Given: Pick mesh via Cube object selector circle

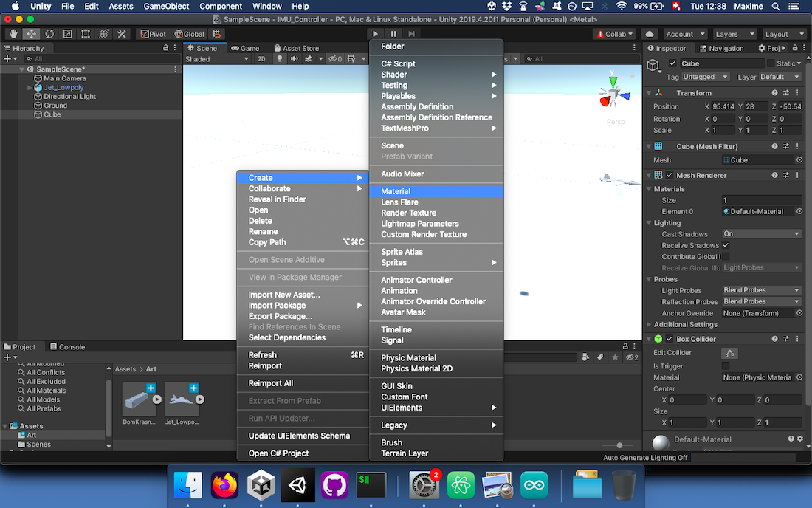Looking at the screenshot, I should click(x=799, y=160).
